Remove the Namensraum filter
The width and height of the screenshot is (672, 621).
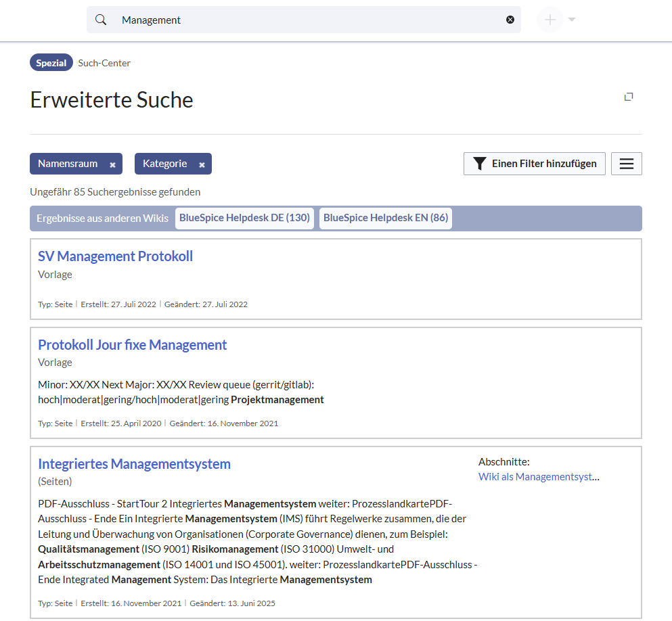click(x=113, y=164)
